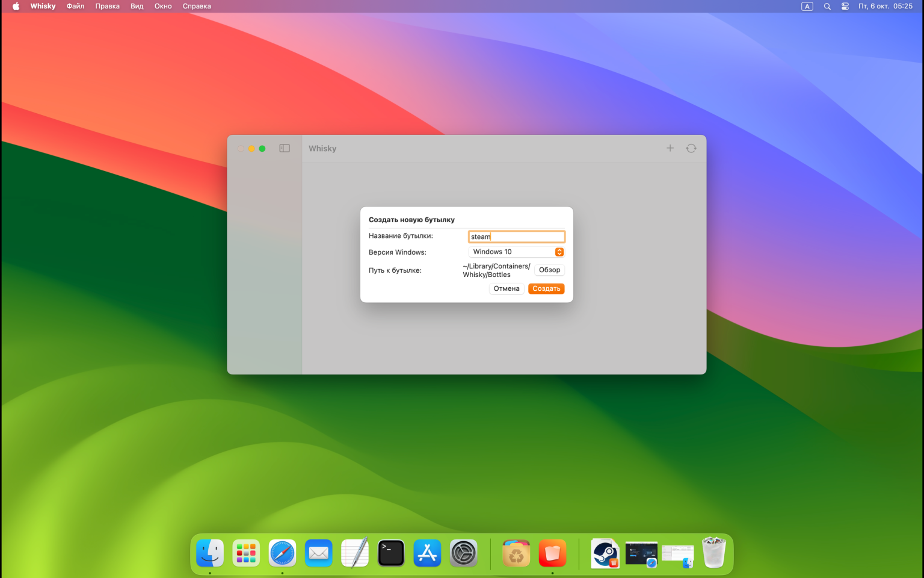Click the Whisky sidebar toggle icon
Screen dimensions: 924x578
[x=285, y=148]
